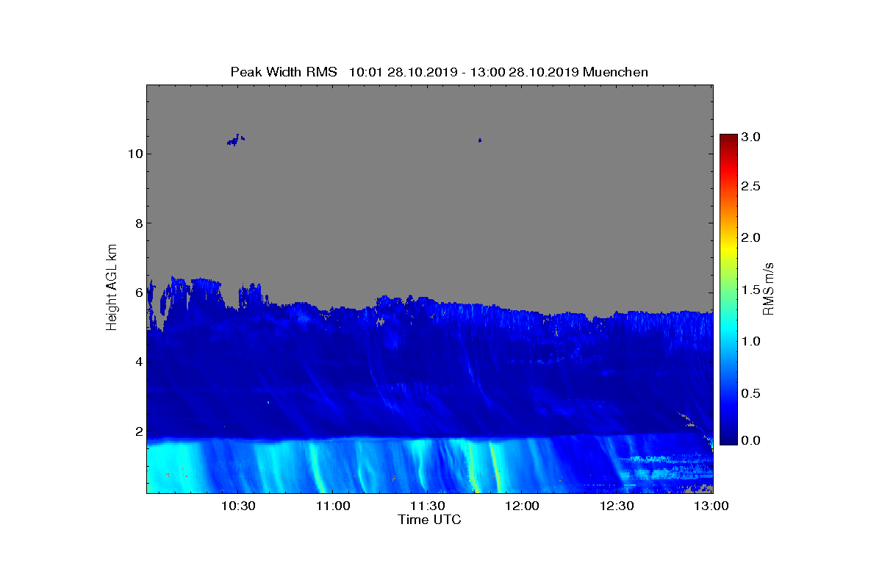The height and width of the screenshot is (588, 882).
Task: Click the 11:30 time tick label
Action: 427,506
